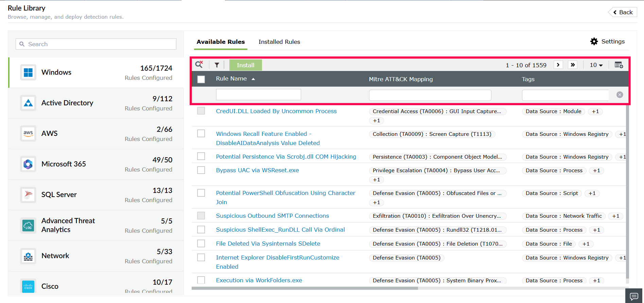Expand +1 tags beside Data Source : Module
This screenshot has height=303, width=644.
(595, 111)
